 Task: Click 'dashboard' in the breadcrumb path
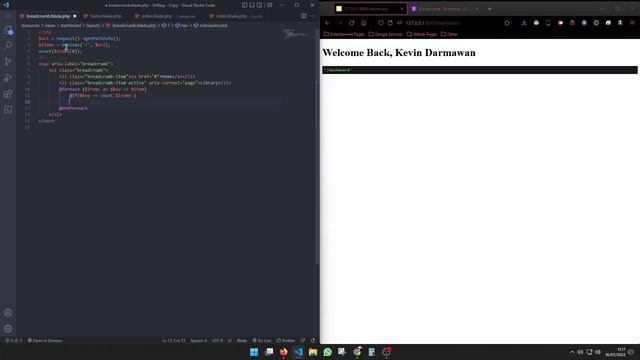[71, 25]
